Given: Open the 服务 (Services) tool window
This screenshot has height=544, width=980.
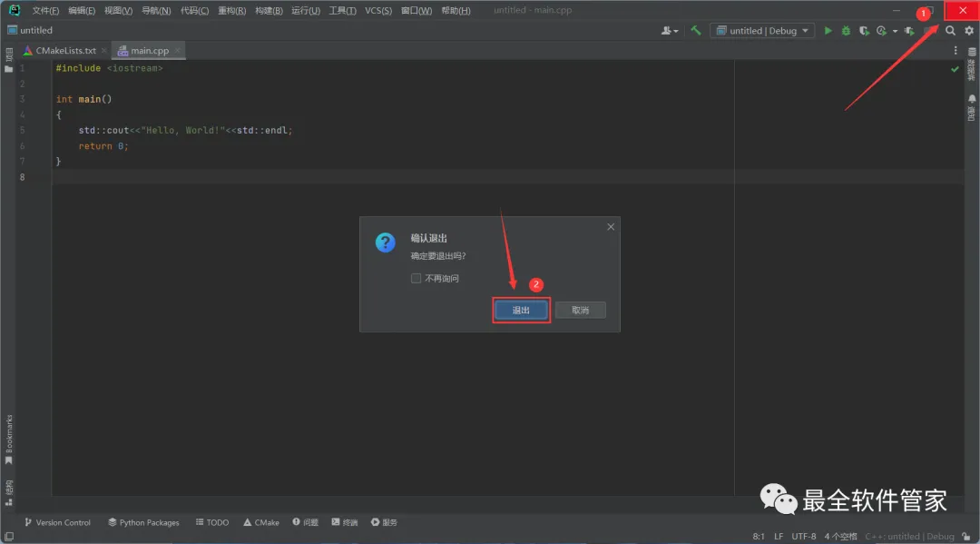Looking at the screenshot, I should pos(384,522).
